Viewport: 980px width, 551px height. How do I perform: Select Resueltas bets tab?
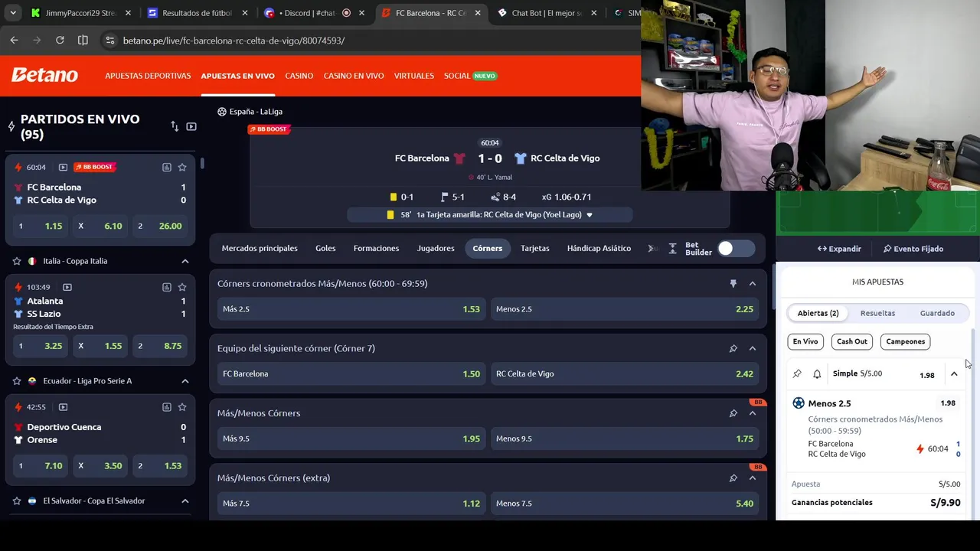(x=877, y=313)
